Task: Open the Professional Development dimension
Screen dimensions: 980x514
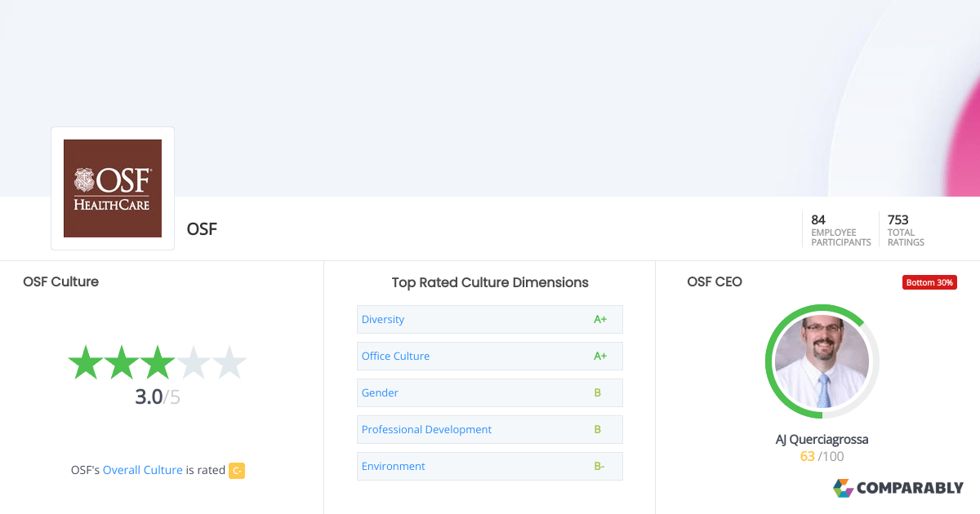Action: 490,429
